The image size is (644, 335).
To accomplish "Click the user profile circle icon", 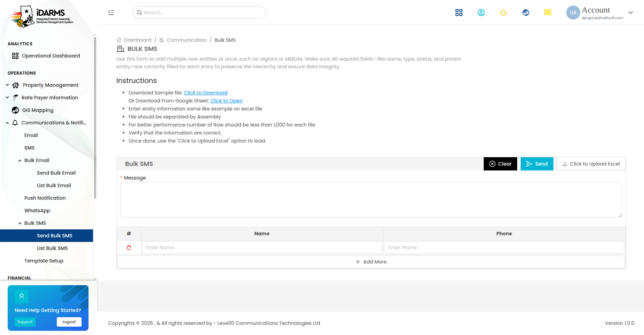I will pos(481,13).
